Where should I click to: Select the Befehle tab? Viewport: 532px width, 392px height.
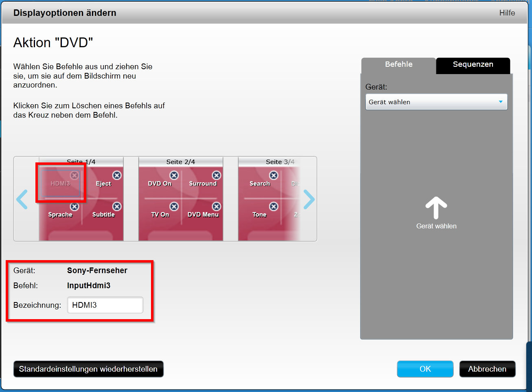click(398, 65)
